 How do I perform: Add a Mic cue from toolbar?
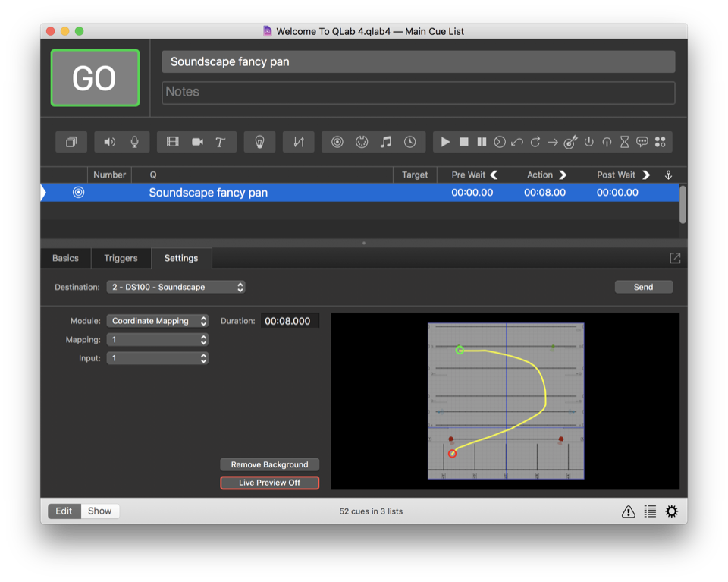pos(134,142)
